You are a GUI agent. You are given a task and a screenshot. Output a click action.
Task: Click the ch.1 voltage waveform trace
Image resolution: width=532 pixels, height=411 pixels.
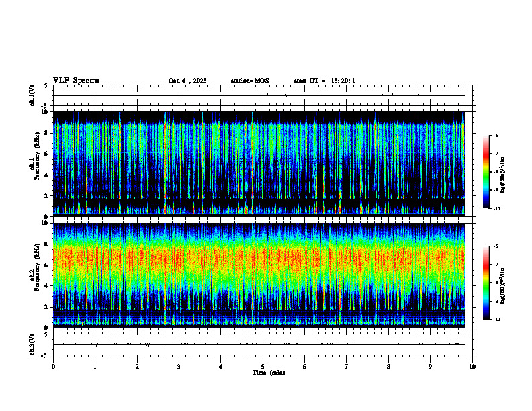[259, 95]
